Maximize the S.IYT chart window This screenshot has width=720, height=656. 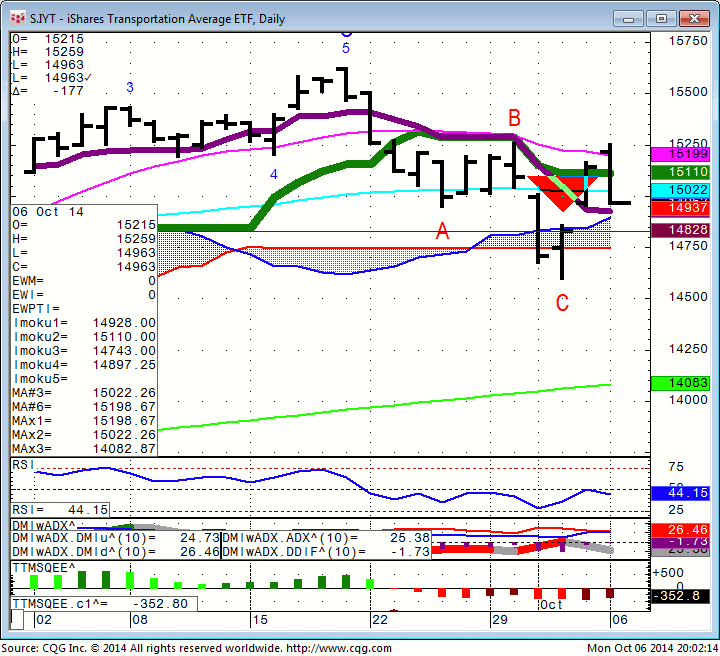point(661,19)
